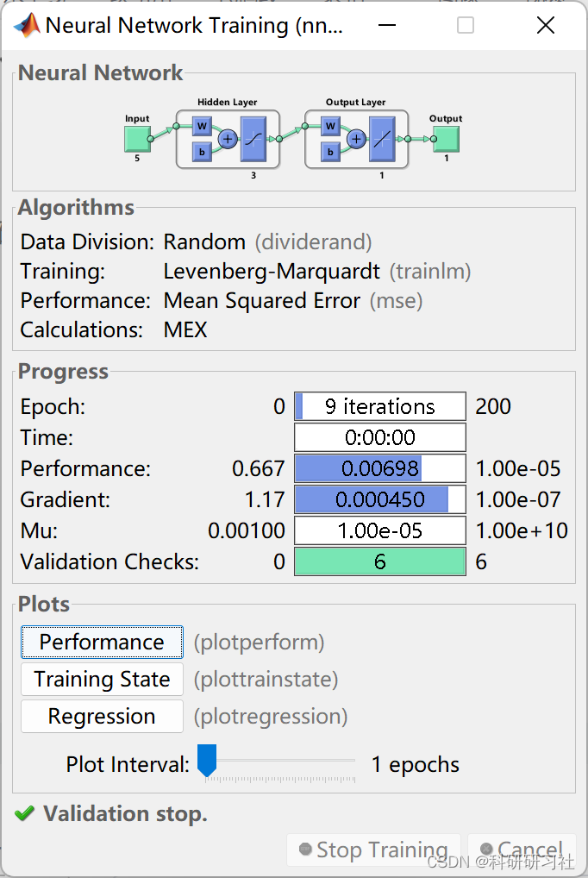
Task: Click the (mse) text
Action: [396, 301]
